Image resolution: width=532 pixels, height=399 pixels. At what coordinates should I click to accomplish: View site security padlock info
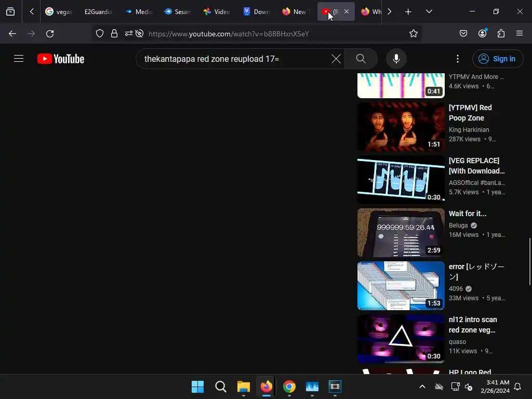point(114,34)
